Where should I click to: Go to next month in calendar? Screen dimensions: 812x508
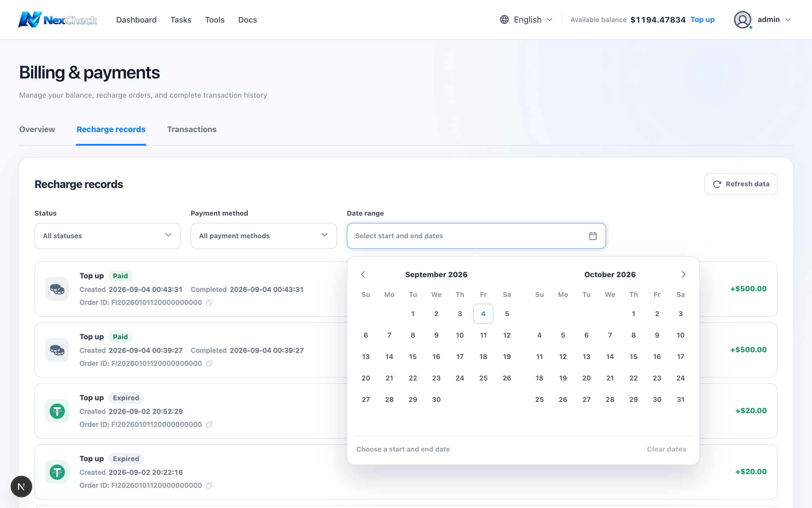(683, 275)
